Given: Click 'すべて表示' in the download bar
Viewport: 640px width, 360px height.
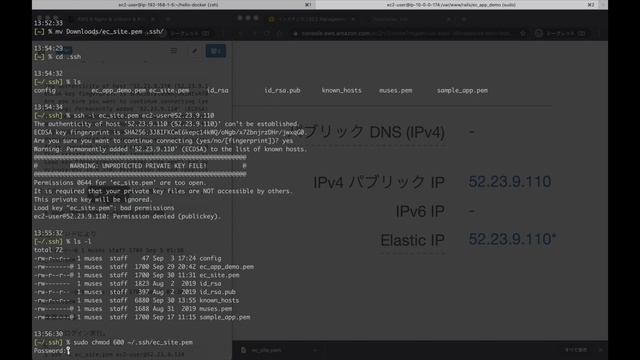Looking at the screenshot, I should pos(576,350).
